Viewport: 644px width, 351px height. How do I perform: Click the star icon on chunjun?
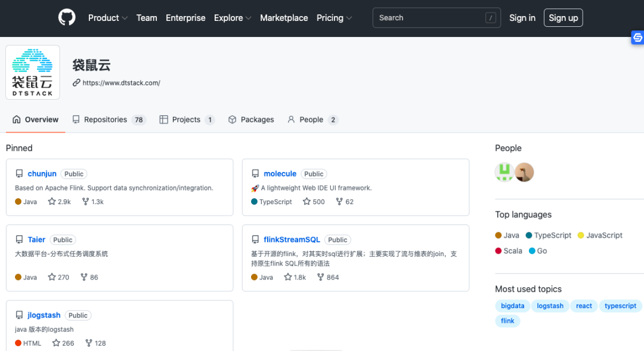pyautogui.click(x=52, y=202)
